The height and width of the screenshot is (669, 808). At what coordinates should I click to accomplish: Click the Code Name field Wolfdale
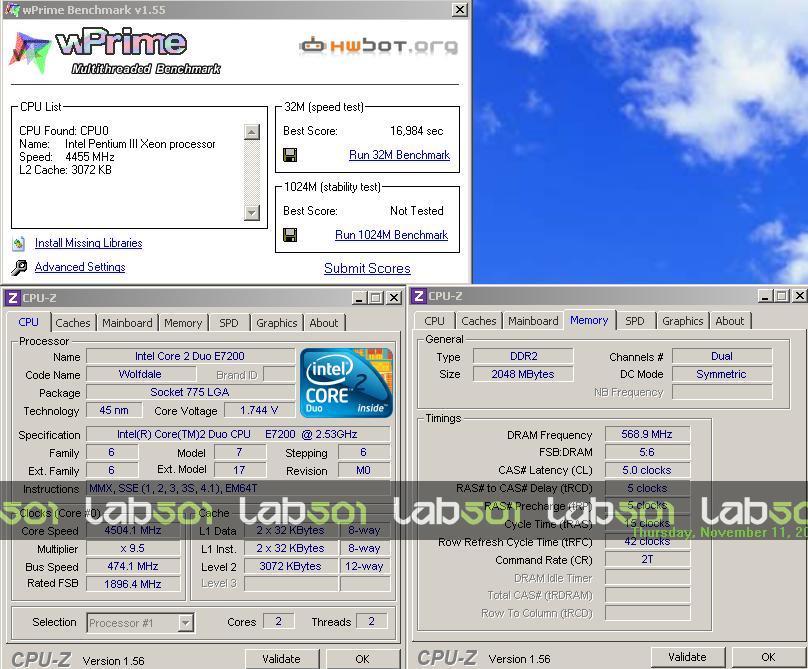140,374
